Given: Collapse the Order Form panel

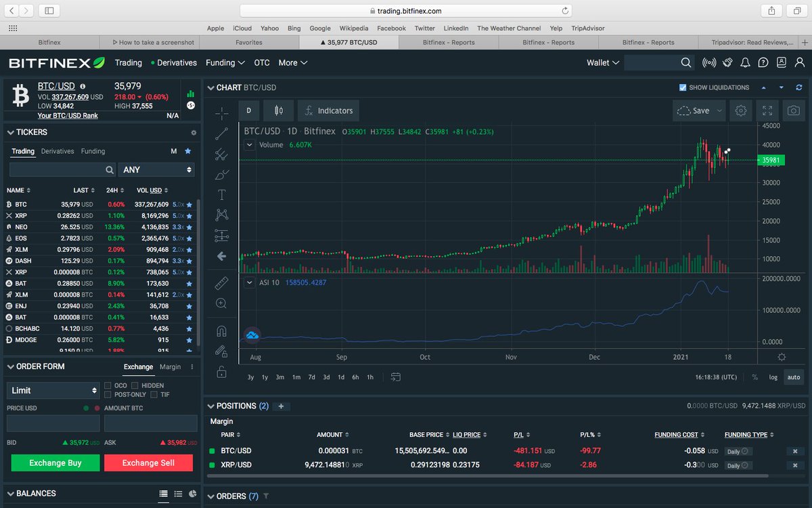Looking at the screenshot, I should 11,366.
